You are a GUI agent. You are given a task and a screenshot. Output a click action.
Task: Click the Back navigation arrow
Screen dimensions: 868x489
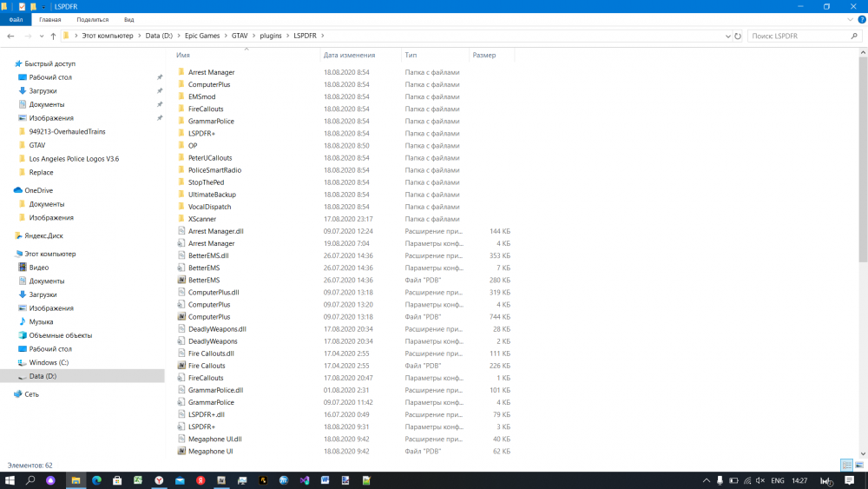pyautogui.click(x=10, y=36)
